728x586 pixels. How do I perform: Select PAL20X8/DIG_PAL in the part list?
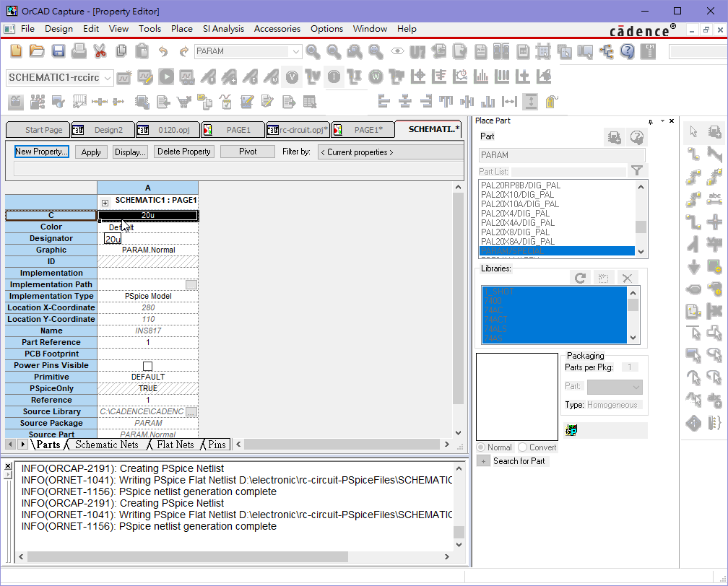516,232
